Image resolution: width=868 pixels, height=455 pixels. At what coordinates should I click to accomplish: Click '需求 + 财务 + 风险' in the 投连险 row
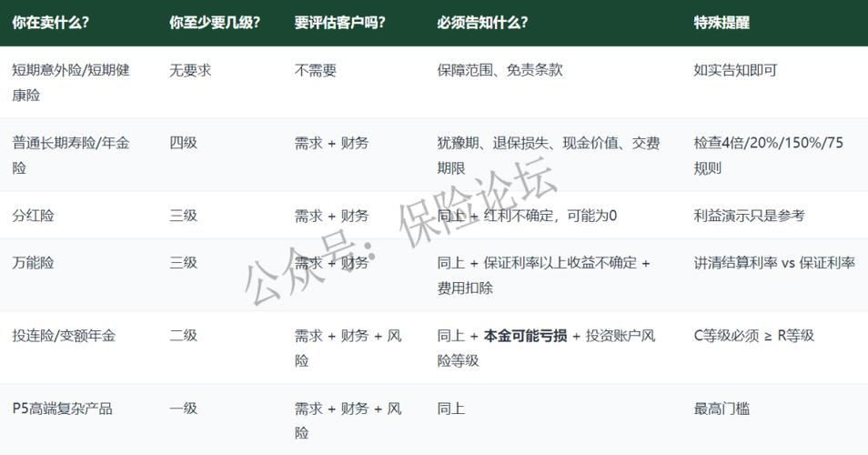(x=348, y=349)
